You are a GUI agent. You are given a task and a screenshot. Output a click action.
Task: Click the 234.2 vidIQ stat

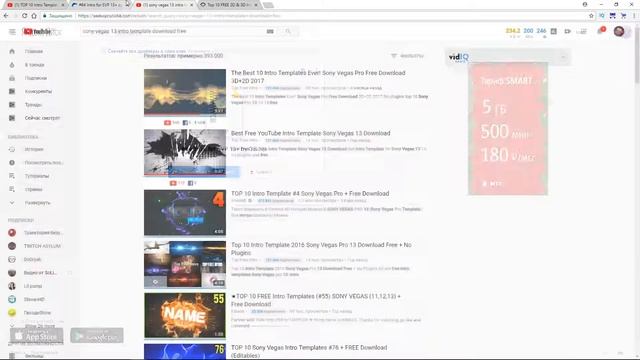point(513,31)
